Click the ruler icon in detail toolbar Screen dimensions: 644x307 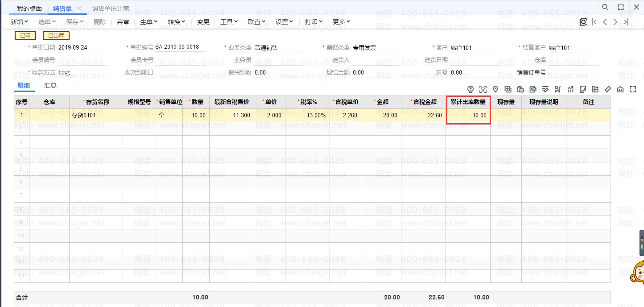[x=607, y=89]
